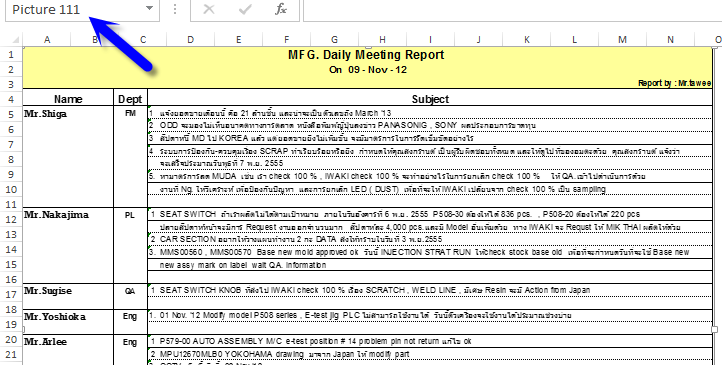Select row 8 header

click(x=11, y=159)
